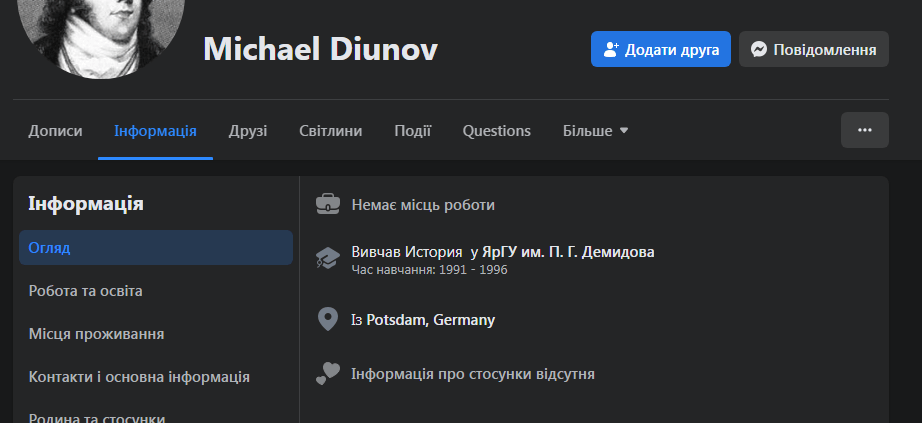The width and height of the screenshot is (922, 423).
Task: Click the heart relationship icon
Action: 327,374
